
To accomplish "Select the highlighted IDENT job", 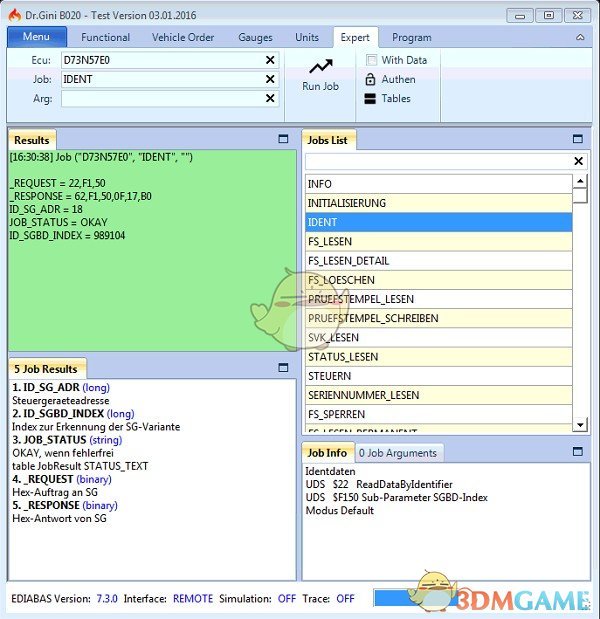I will (439, 222).
